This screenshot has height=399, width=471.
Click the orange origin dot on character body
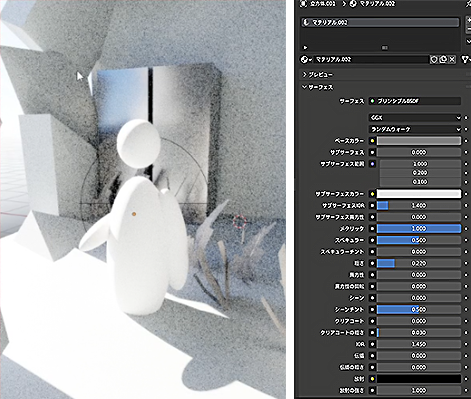134,214
